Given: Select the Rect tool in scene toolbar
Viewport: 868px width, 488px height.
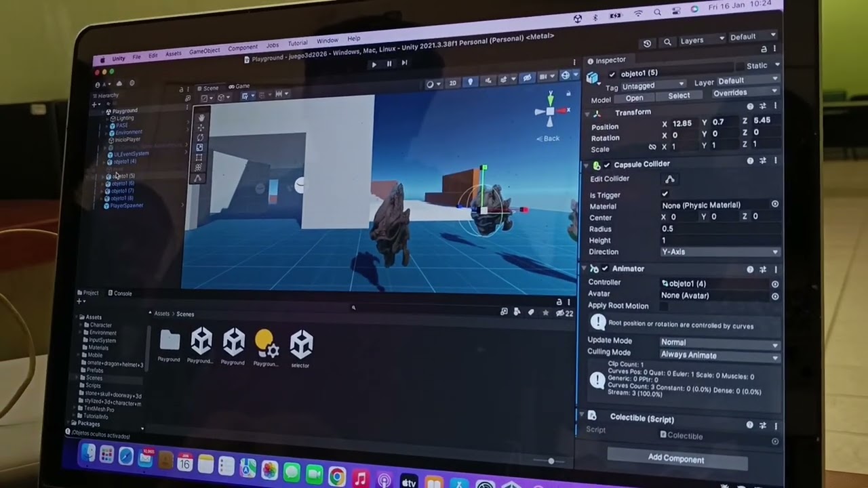Looking at the screenshot, I should (x=199, y=158).
